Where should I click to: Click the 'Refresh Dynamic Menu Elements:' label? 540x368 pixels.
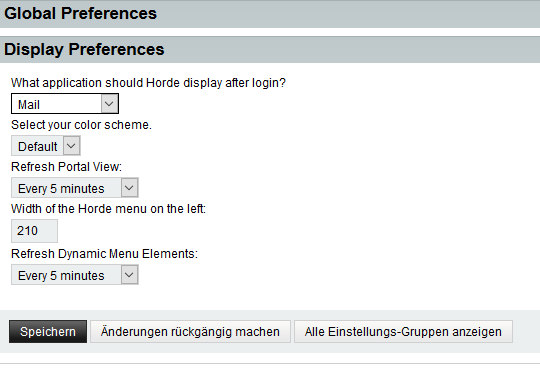tap(104, 254)
